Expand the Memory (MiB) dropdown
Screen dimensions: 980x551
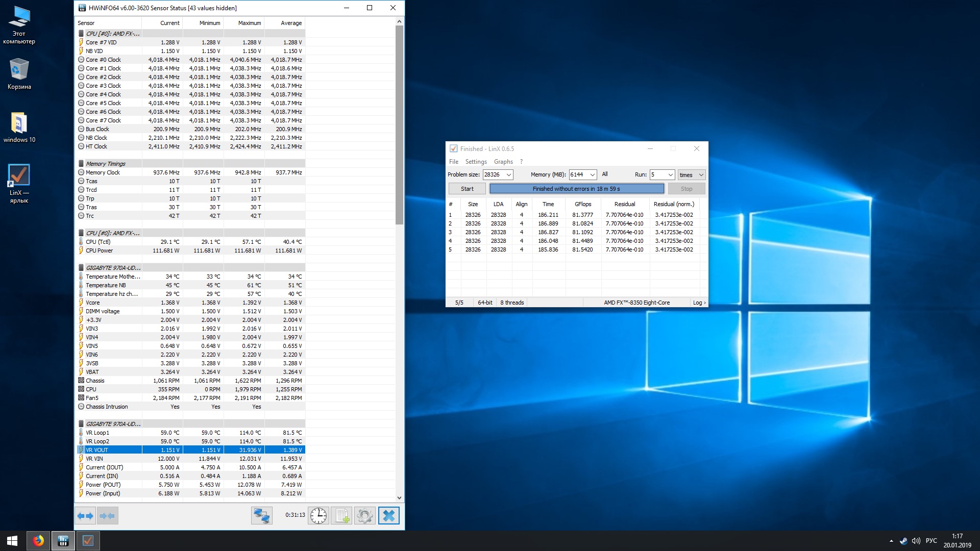(x=592, y=175)
